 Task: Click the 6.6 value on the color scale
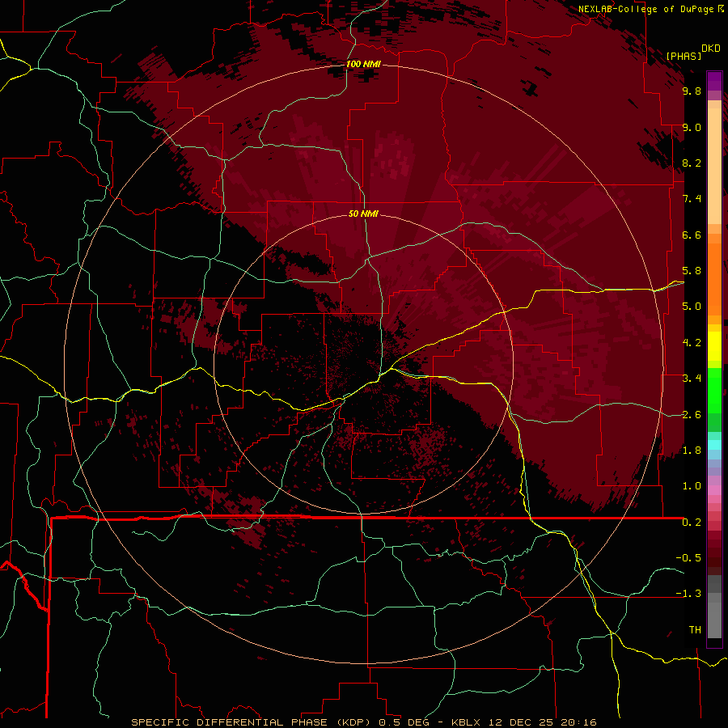(x=692, y=235)
